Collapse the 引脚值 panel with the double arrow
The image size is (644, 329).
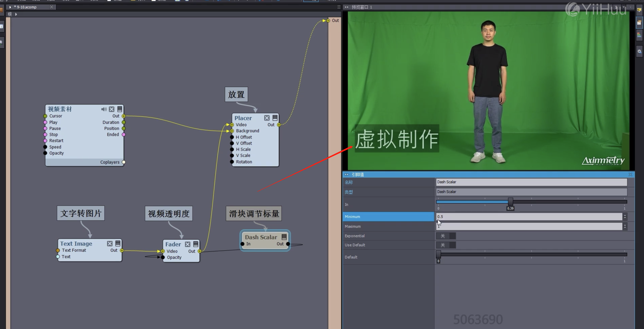click(x=347, y=174)
